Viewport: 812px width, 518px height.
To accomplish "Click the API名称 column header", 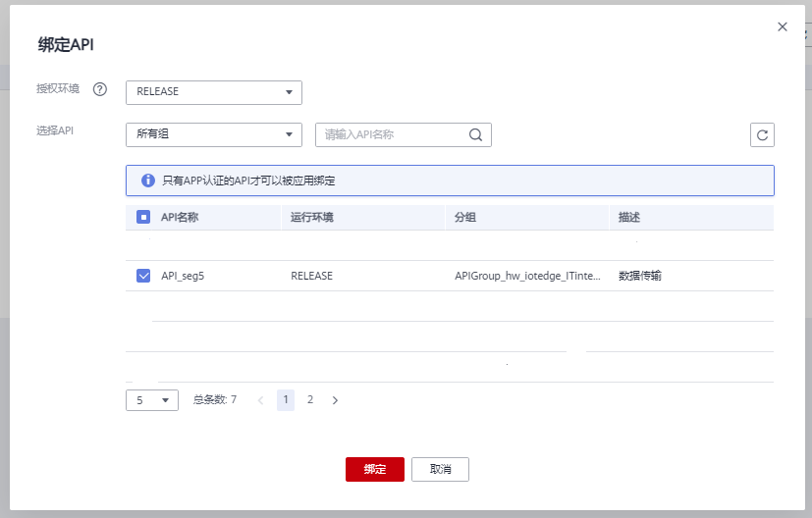I will pos(180,218).
